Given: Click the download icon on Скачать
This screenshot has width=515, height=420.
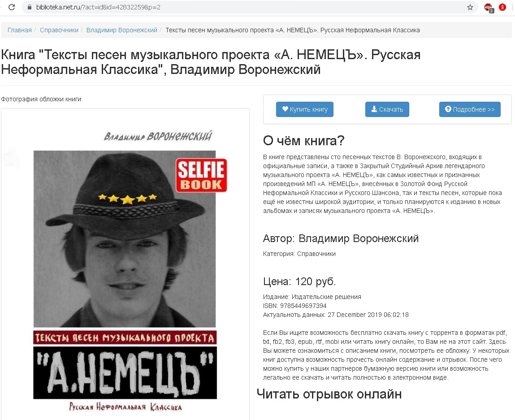Looking at the screenshot, I should point(374,109).
